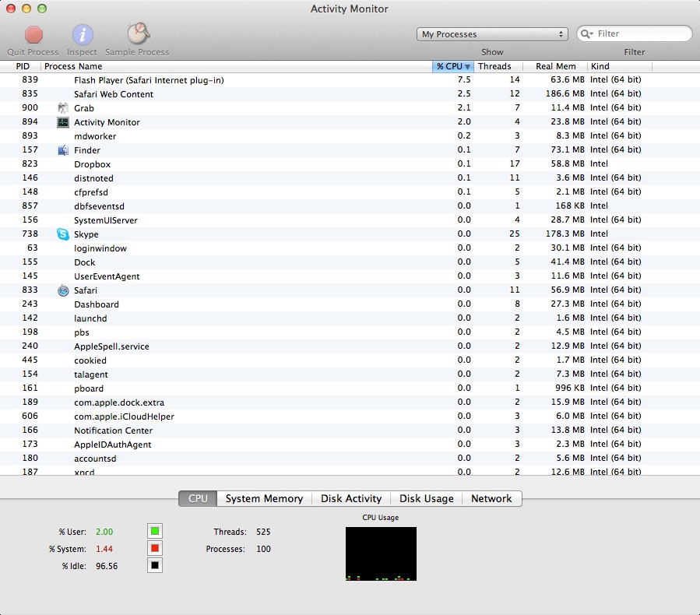700x615 pixels.
Task: Select the cfprefsd process row
Action: (x=350, y=192)
